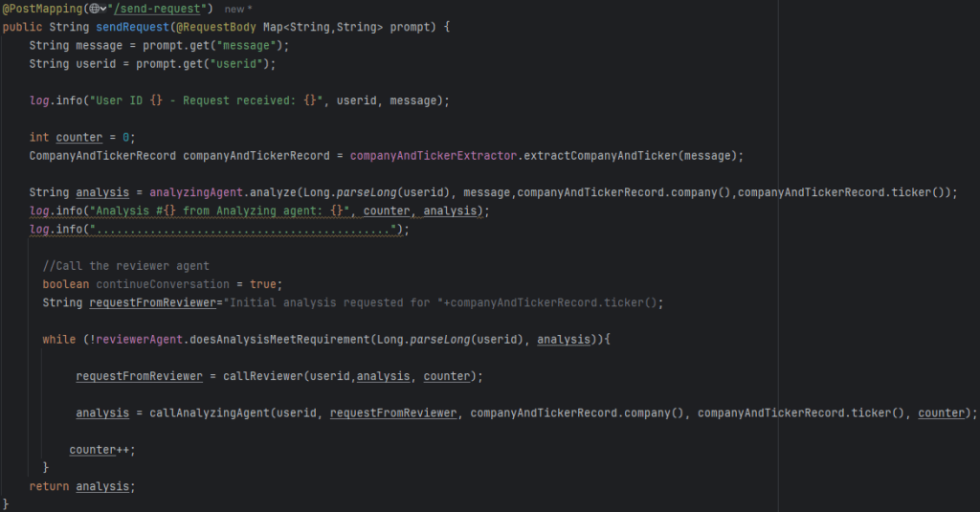This screenshot has width=980, height=512.
Task: Click the '//Call the reviewer agent' comment
Action: pos(125,265)
